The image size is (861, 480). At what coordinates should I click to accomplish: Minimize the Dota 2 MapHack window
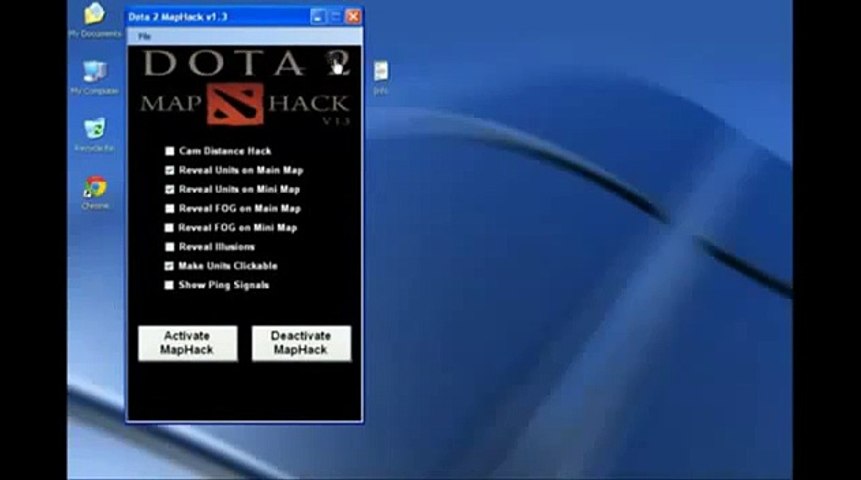pyautogui.click(x=318, y=17)
